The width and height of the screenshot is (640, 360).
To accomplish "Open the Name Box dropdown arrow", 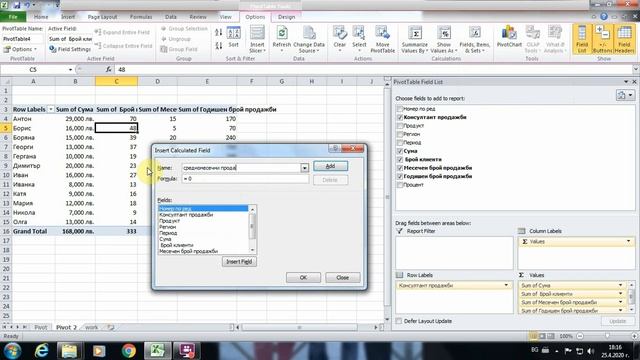I will tap(70, 69).
